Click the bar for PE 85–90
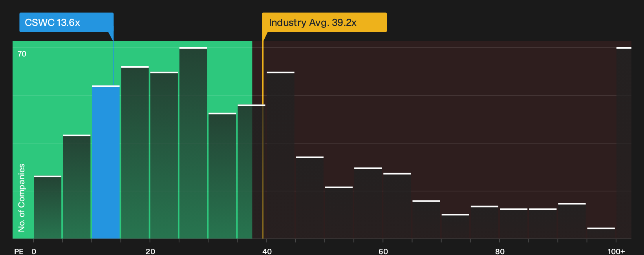The image size is (644, 255). [543, 224]
